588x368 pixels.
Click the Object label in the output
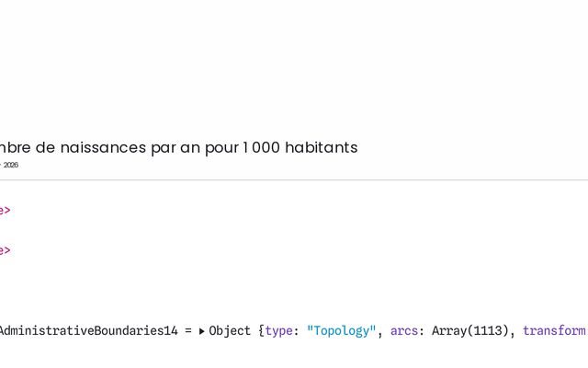pyautogui.click(x=230, y=331)
